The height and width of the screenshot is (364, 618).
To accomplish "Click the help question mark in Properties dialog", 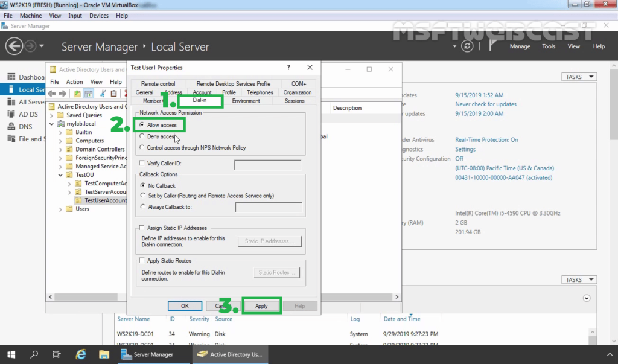I will coord(288,68).
